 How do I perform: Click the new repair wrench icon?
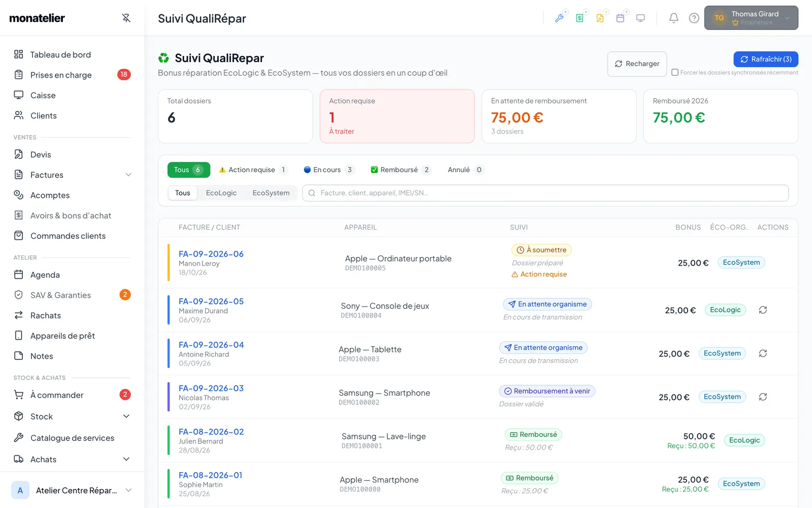(x=559, y=18)
